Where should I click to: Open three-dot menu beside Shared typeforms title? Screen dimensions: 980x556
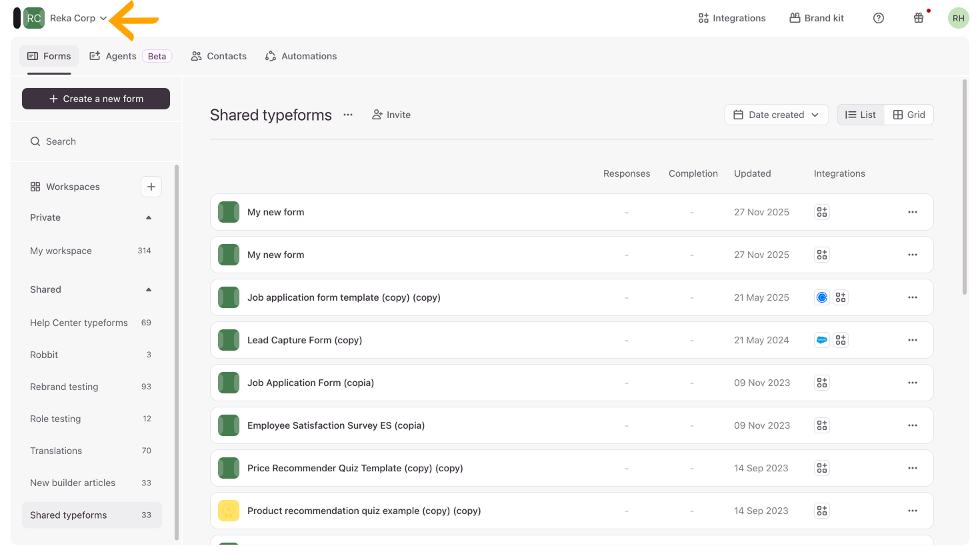click(x=348, y=115)
